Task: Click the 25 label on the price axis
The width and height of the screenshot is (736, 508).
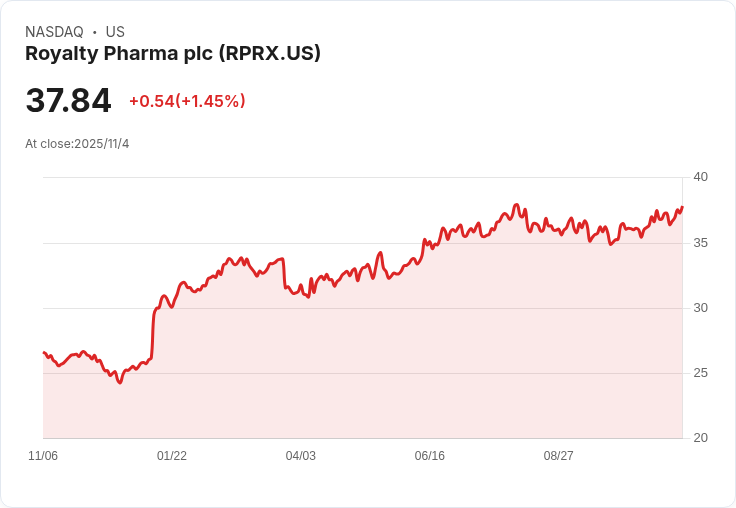Action: (x=700, y=373)
